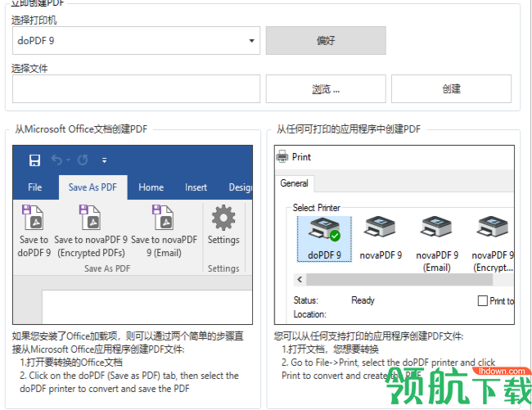Open the Settings gear icon

223,218
